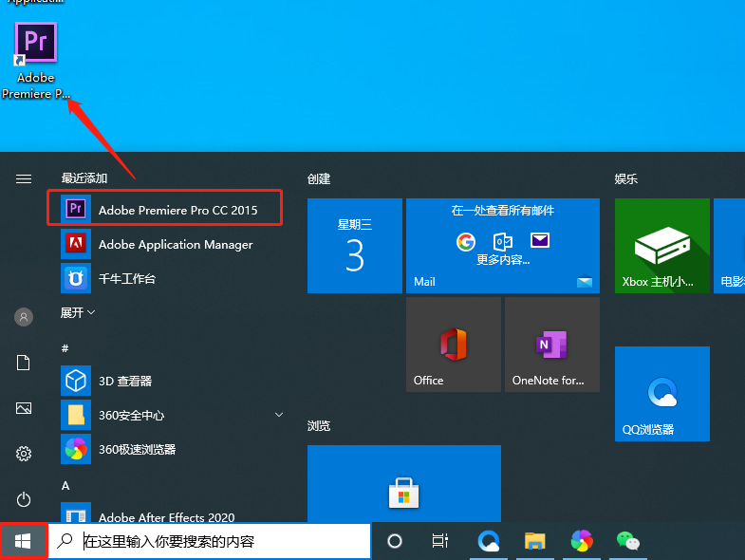745x560 pixels.
Task: Click the taskbar search input field
Action: pos(210,541)
